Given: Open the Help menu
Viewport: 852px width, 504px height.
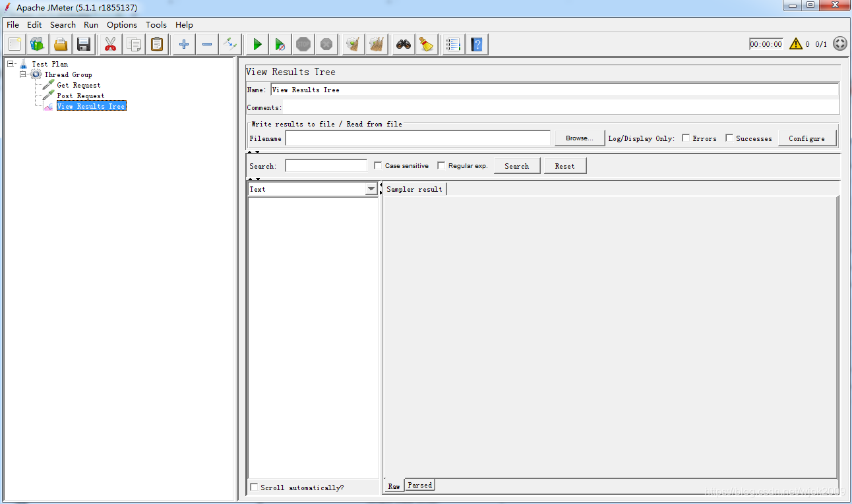Looking at the screenshot, I should click(x=184, y=24).
